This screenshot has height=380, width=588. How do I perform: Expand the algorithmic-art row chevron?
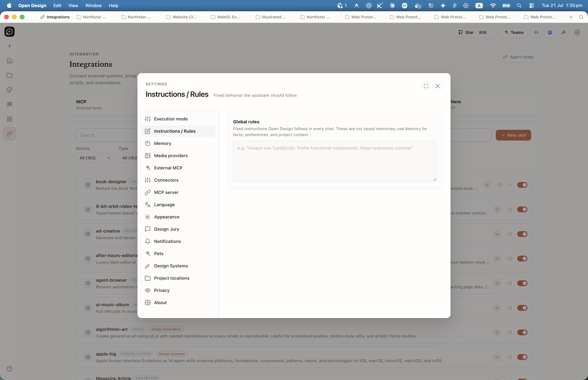pos(497,332)
